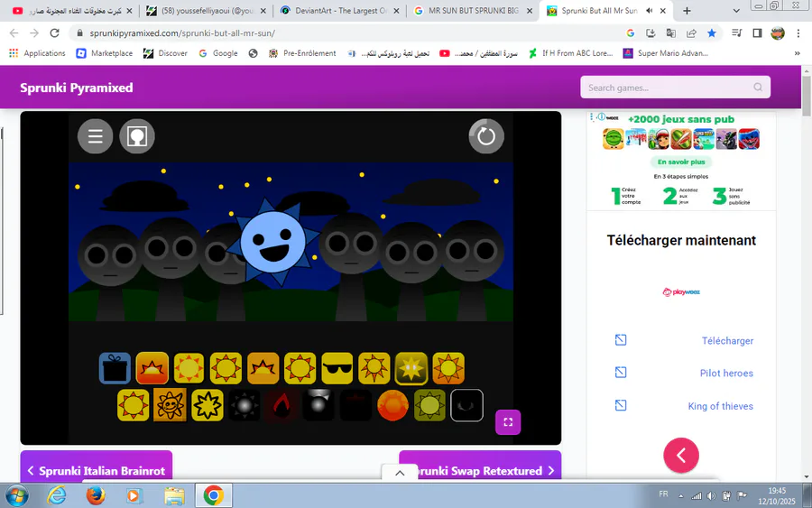Screen dimensions: 812x508
Task: Open the Chrome profile avatar
Action: coord(778,32)
